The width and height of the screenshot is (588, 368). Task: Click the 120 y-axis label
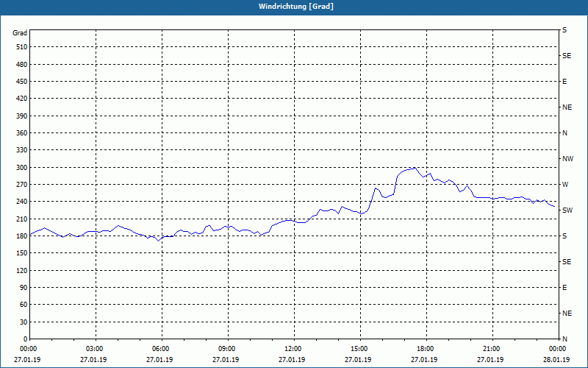click(x=22, y=270)
